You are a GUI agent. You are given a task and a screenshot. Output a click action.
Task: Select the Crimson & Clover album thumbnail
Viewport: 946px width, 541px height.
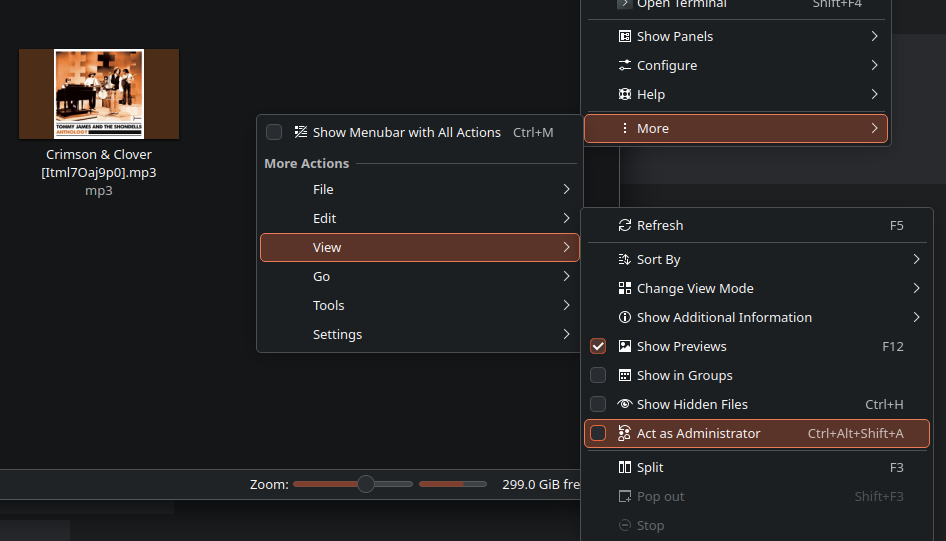(x=99, y=94)
